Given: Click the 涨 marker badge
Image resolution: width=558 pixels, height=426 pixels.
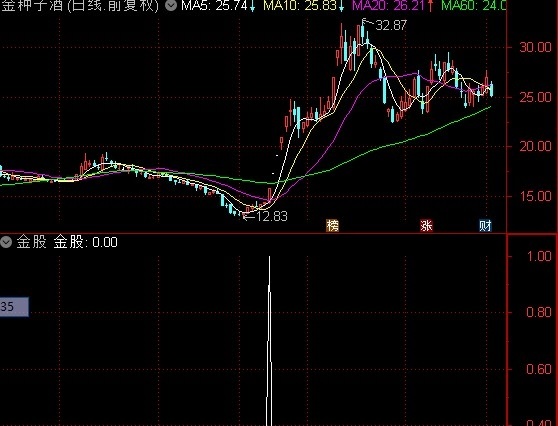Looking at the screenshot, I should pos(426,226).
